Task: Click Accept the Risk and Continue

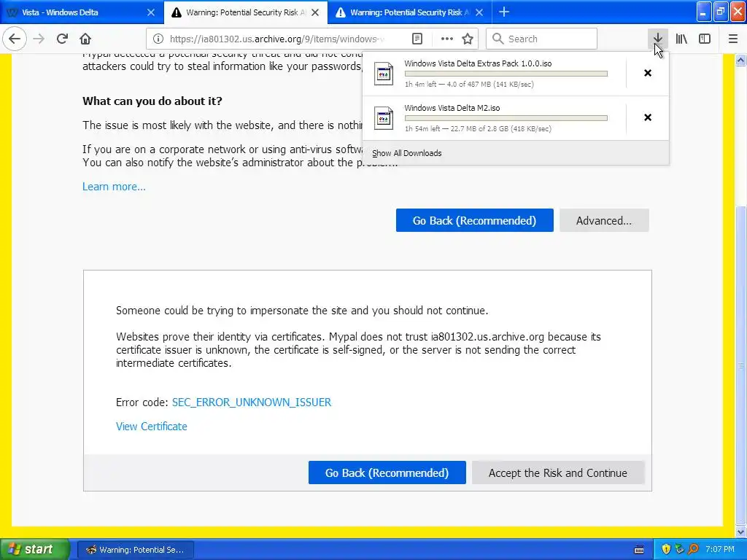Action: (558, 472)
